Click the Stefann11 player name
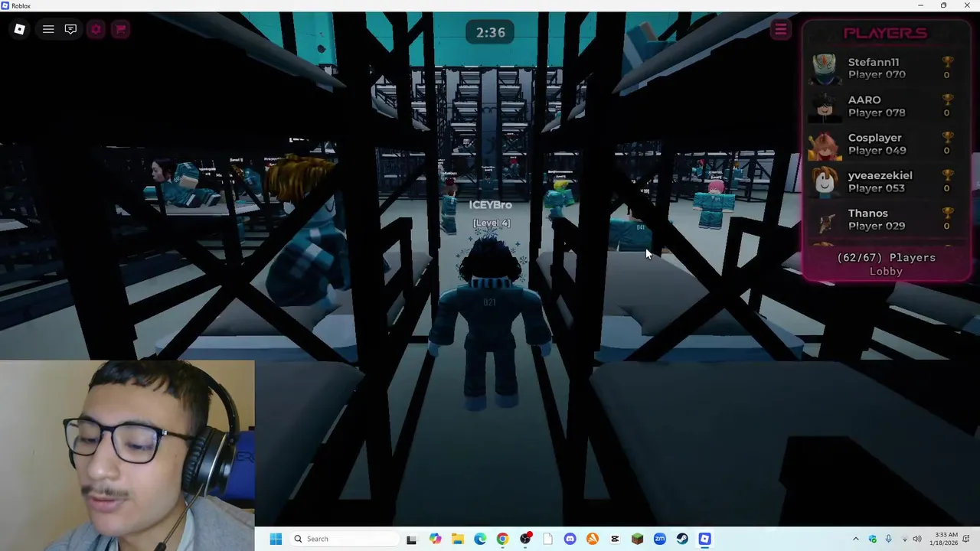The image size is (980, 551). 874,62
